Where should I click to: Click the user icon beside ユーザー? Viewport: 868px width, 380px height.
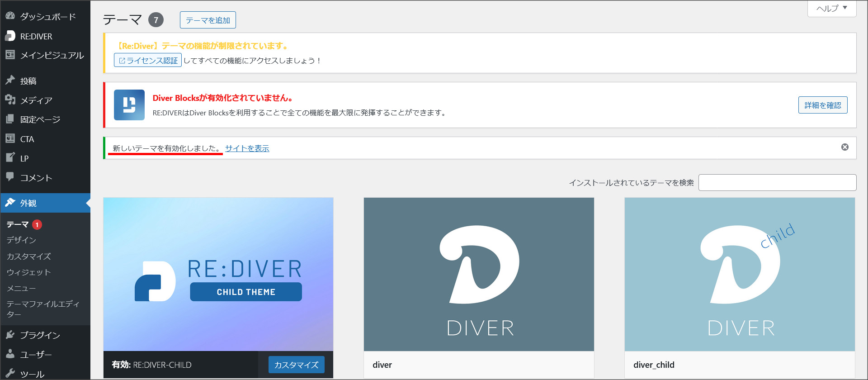click(x=10, y=354)
